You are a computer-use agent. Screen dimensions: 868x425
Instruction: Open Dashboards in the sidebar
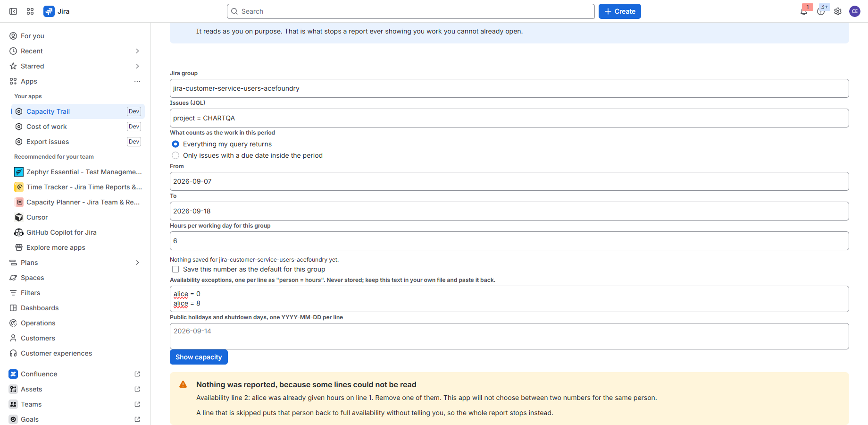coord(75,308)
